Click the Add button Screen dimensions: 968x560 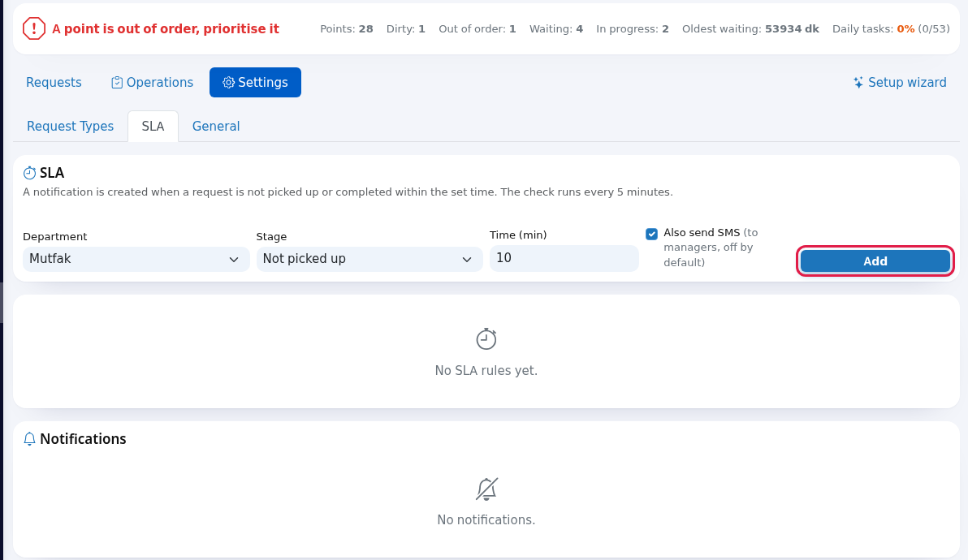[875, 261]
